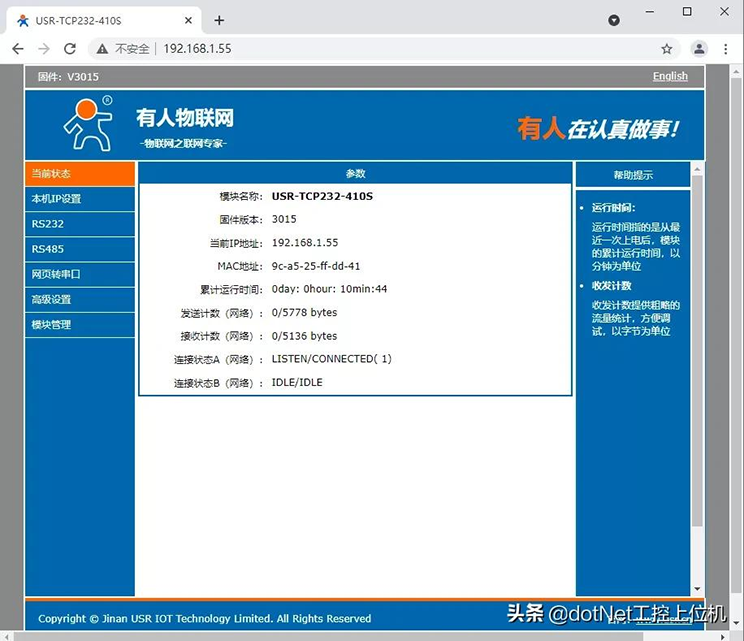Click the browser back arrow
Viewport: 744px width, 641px height.
pyautogui.click(x=17, y=48)
